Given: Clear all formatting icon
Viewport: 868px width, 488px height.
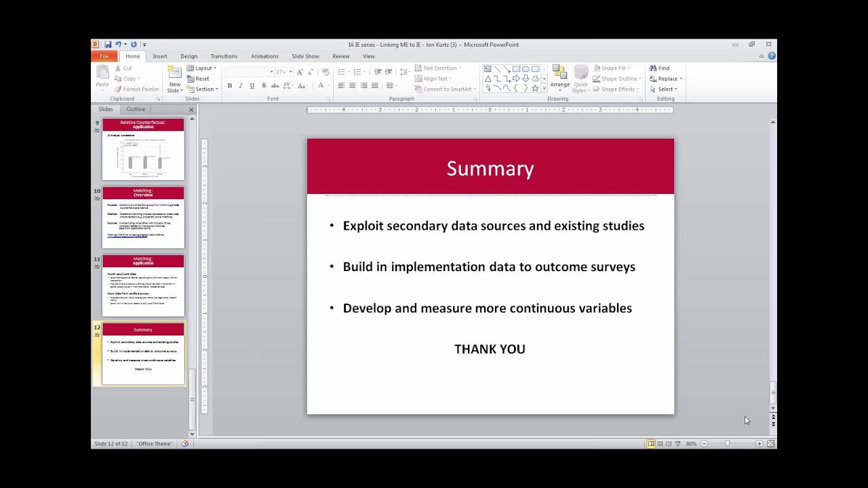Looking at the screenshot, I should [325, 72].
